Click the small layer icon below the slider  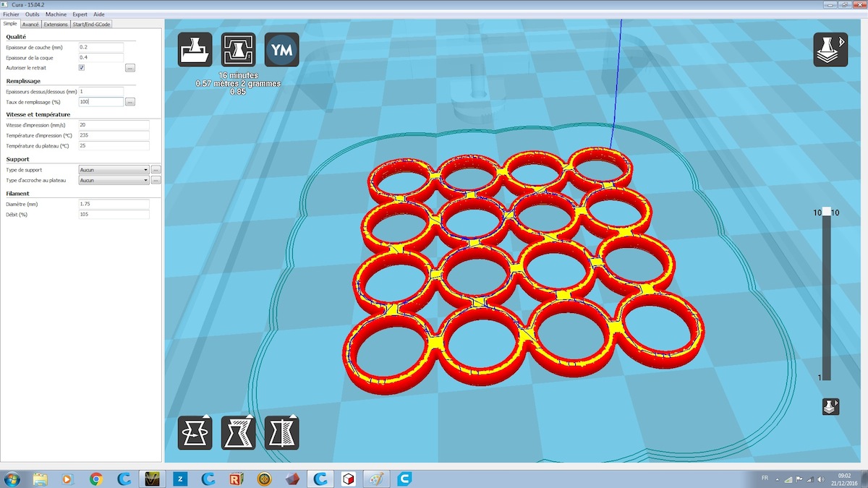(x=830, y=406)
